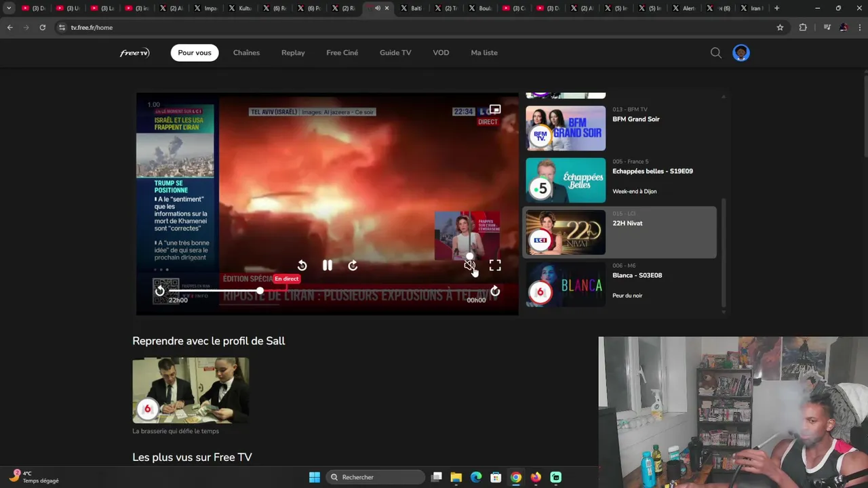This screenshot has height=488, width=868.
Task: Open La brasserie qui défie le temps thumbnail
Action: 191,390
